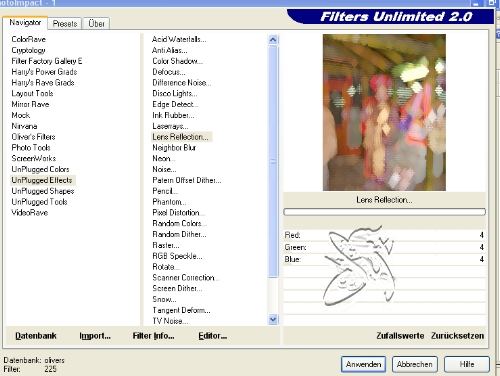Viewport: 500px width, 376px height.
Task: Select Oliver's Filters category
Action: point(33,137)
